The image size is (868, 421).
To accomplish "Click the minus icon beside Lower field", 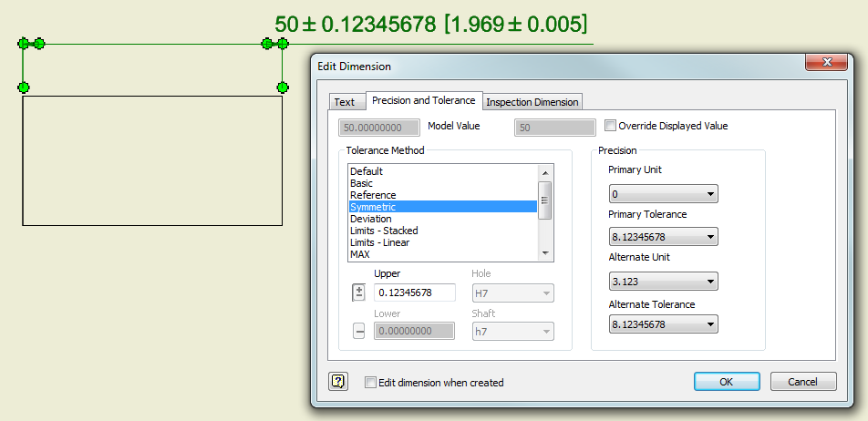I will [358, 331].
